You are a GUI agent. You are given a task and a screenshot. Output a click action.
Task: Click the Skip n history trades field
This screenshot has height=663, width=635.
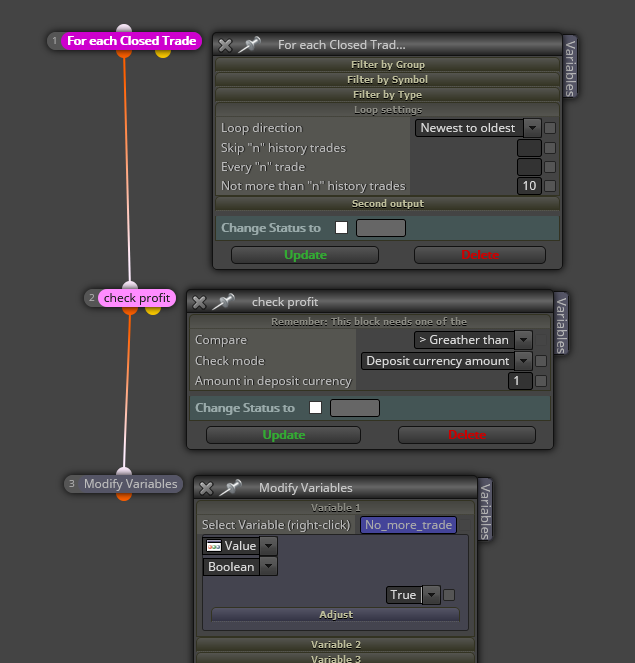(529, 148)
